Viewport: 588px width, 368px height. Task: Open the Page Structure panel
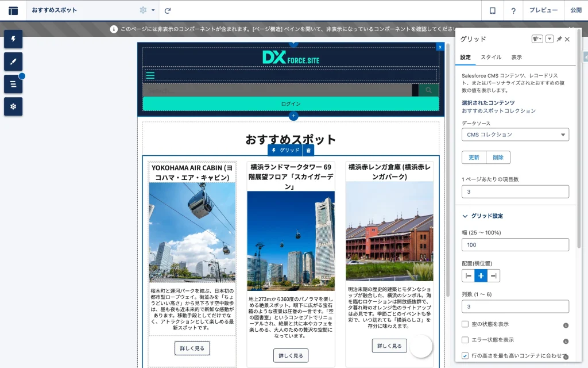(x=13, y=84)
